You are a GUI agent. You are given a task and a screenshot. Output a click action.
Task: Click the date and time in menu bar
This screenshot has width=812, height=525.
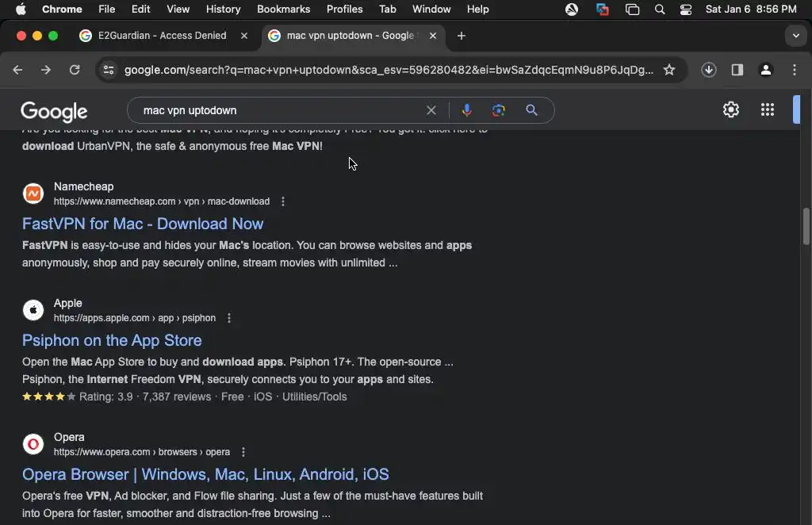[x=751, y=9]
